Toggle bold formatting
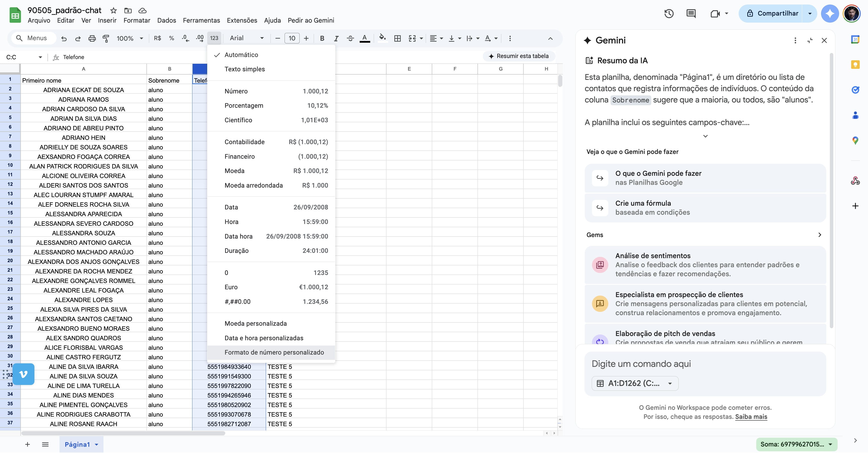 pos(322,38)
